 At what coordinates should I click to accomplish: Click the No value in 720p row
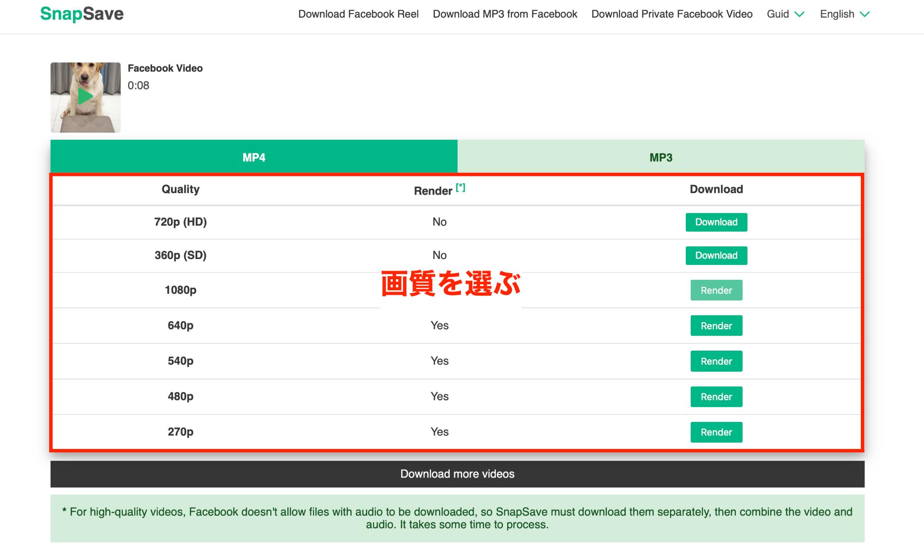coord(439,222)
